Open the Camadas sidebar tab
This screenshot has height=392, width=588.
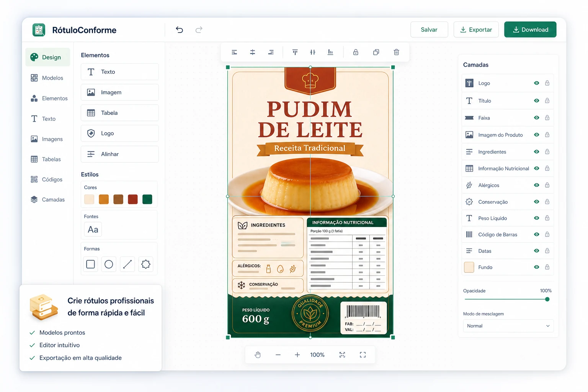coord(48,199)
